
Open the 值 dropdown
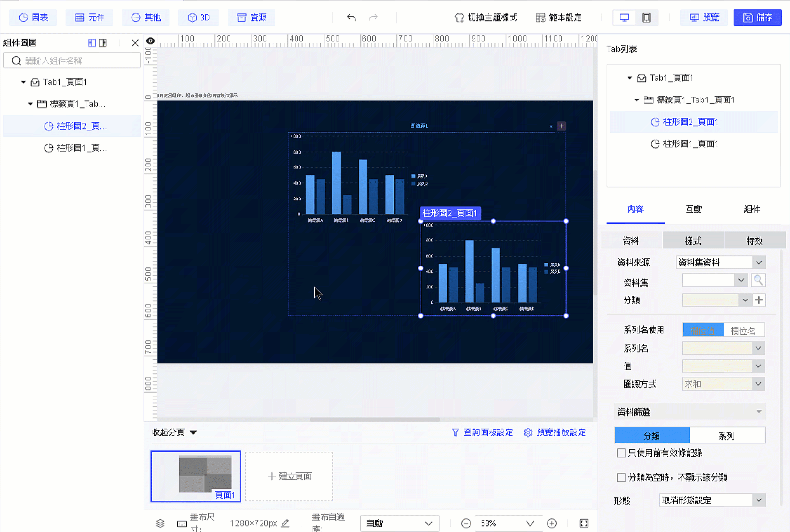724,366
